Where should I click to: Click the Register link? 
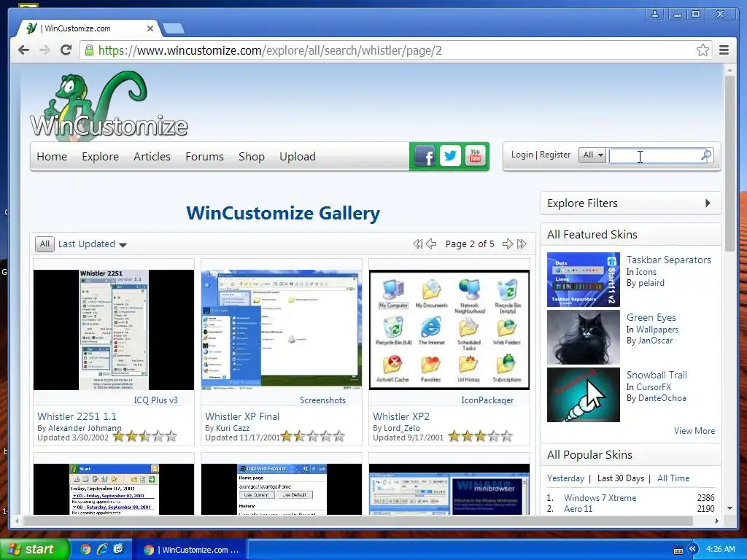555,155
